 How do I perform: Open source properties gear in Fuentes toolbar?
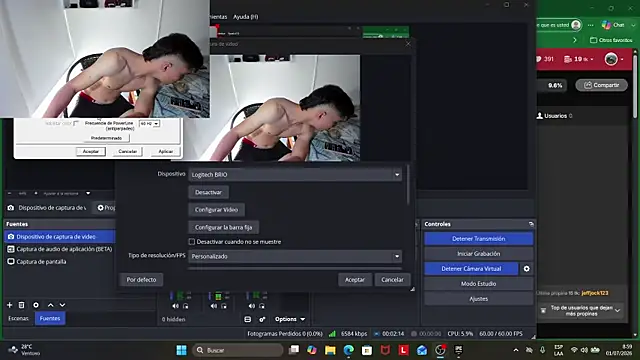point(36,305)
